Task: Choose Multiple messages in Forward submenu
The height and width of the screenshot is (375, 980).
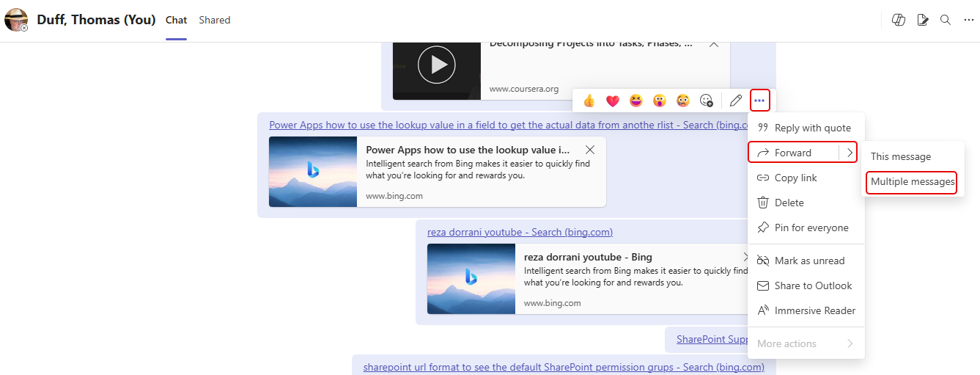Action: pos(912,182)
